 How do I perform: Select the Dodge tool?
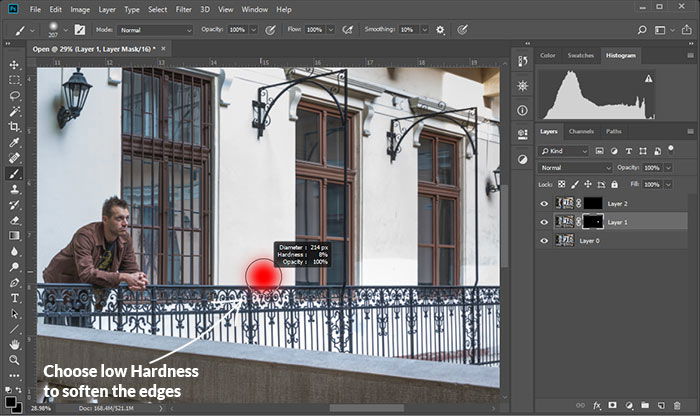(x=14, y=267)
